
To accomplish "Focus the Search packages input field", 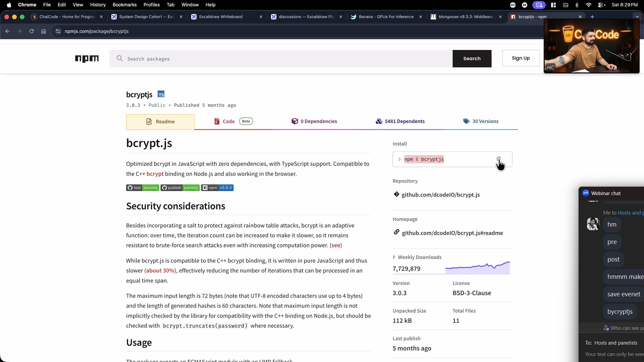I will click(x=282, y=59).
